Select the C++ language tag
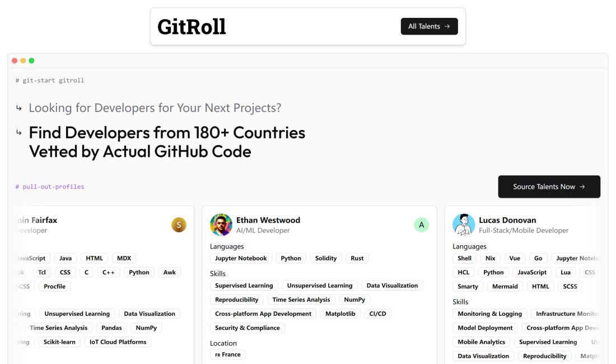 point(109,273)
